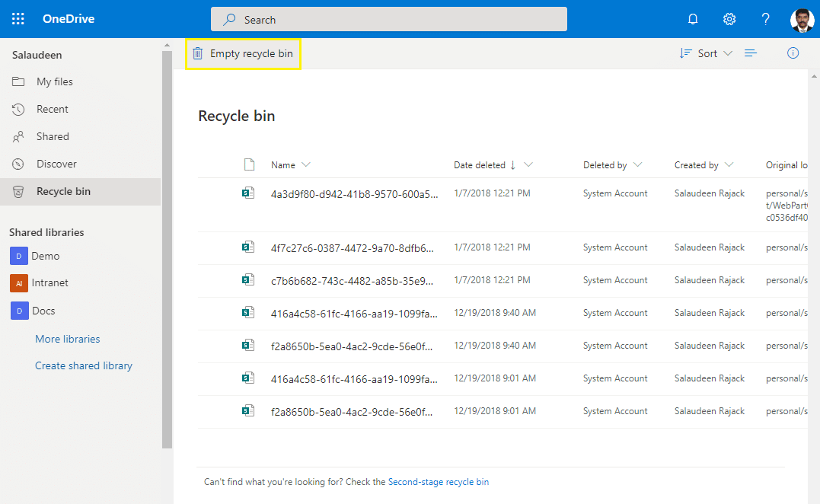Select the file type column header icon

(x=248, y=164)
